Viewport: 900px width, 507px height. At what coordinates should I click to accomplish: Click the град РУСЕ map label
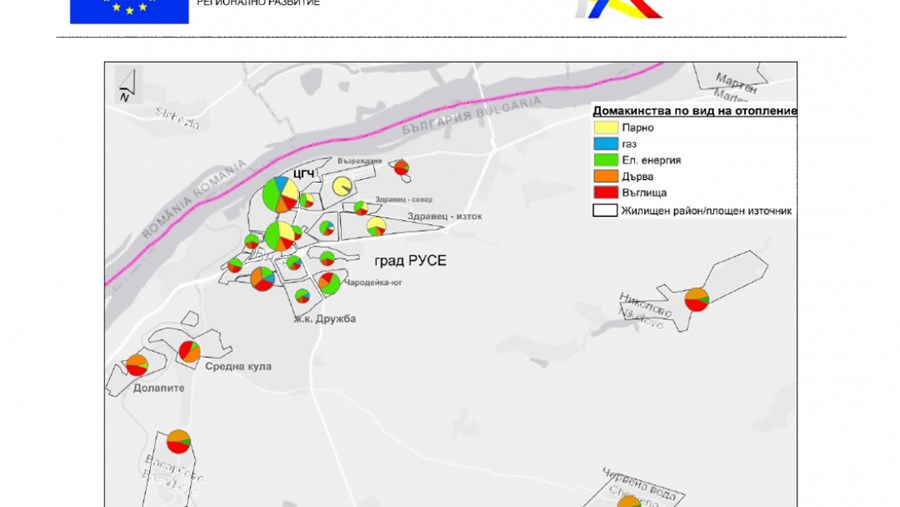tap(410, 261)
